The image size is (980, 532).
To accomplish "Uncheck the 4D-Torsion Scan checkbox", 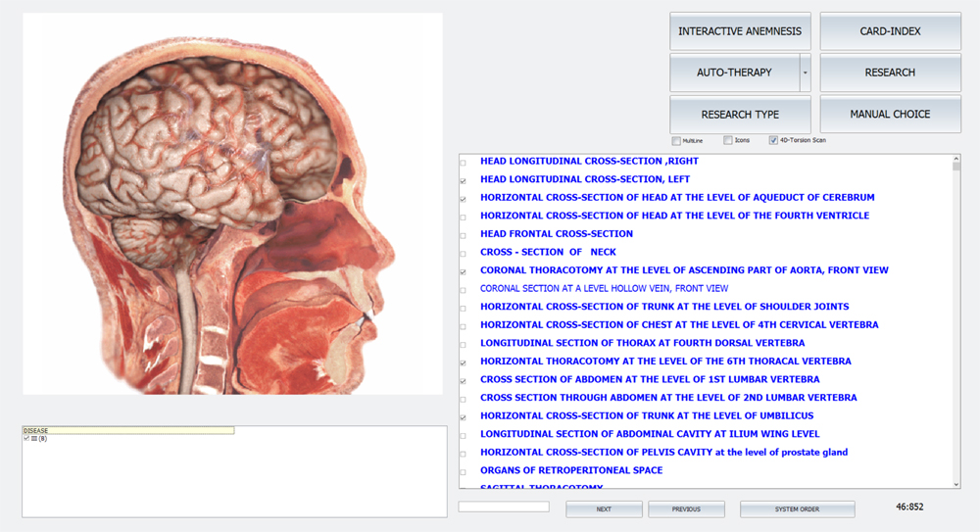I will 773,141.
